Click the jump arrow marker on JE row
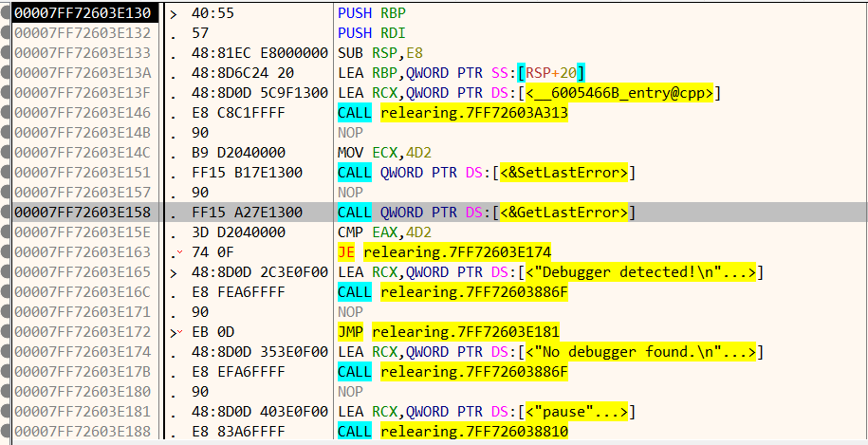Image resolution: width=868 pixels, height=445 pixels. 174,252
